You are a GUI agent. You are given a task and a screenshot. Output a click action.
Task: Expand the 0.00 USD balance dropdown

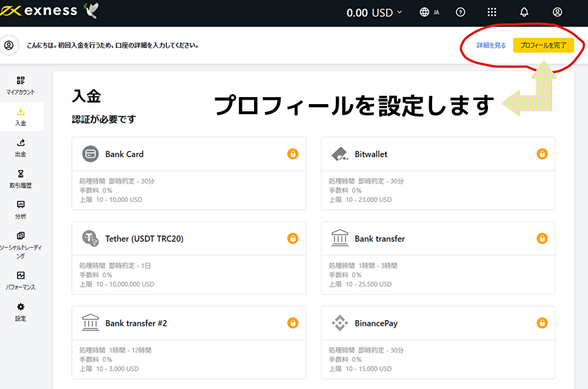click(374, 11)
